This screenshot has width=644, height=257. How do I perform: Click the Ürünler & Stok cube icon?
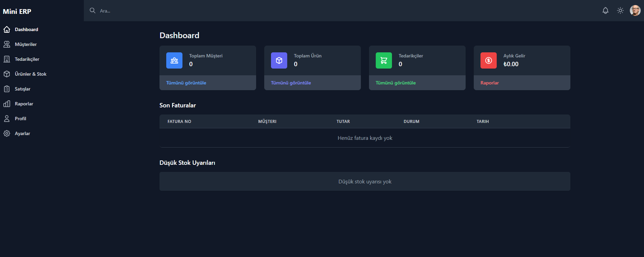tap(7, 74)
